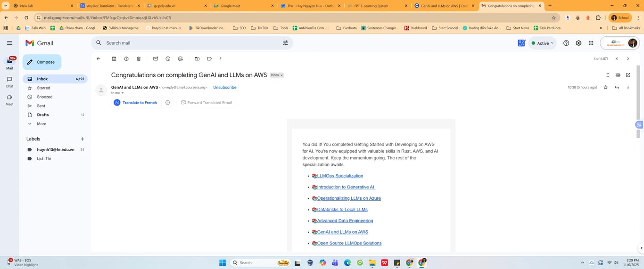Open translation settings next to Translate to French
Screen dimensions: 644x269
(167, 102)
